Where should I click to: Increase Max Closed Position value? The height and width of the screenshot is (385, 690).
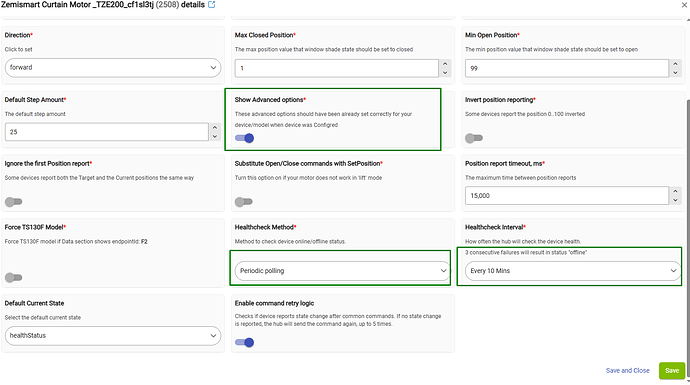(445, 64)
